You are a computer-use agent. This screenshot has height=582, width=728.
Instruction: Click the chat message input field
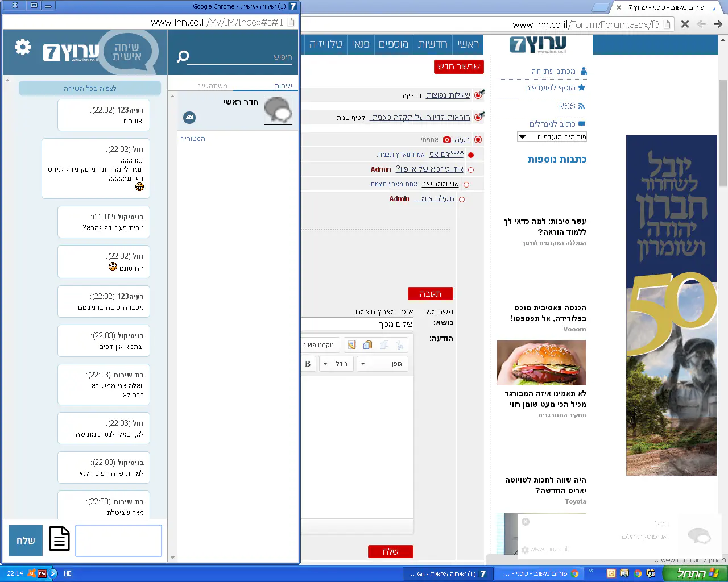(x=118, y=541)
